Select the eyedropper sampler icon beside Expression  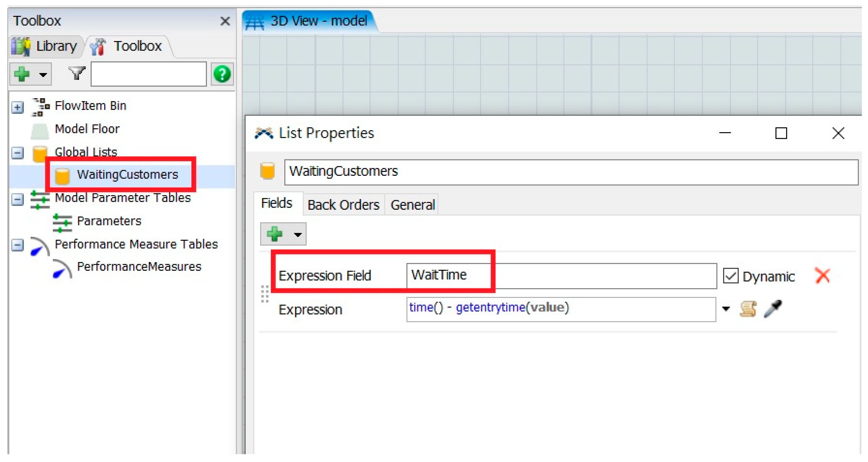tap(773, 309)
